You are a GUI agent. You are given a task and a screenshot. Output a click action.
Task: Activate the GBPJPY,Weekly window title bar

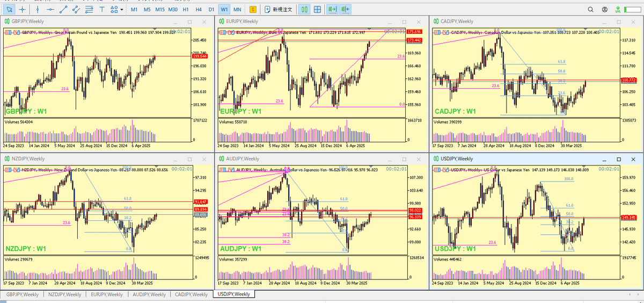tap(106, 21)
